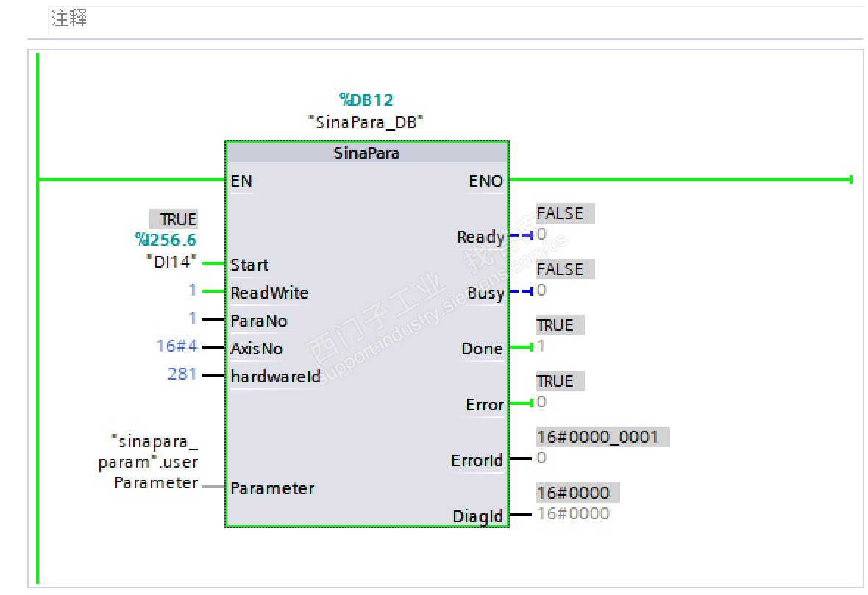The width and height of the screenshot is (868, 595).
Task: Click the FALSE monitor value at Busy
Action: click(565, 269)
